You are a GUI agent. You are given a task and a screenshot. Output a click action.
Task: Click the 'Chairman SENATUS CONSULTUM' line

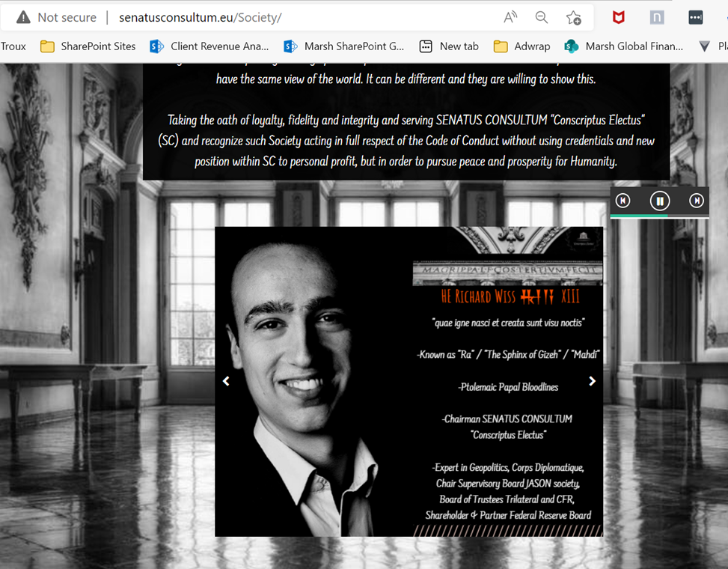(507, 419)
